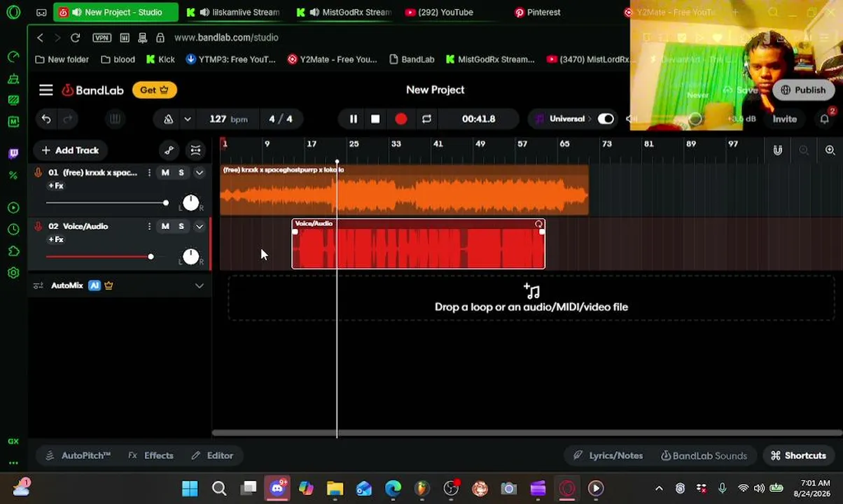Viewport: 843px width, 504px height.
Task: Click the BandLab logo
Action: [92, 90]
